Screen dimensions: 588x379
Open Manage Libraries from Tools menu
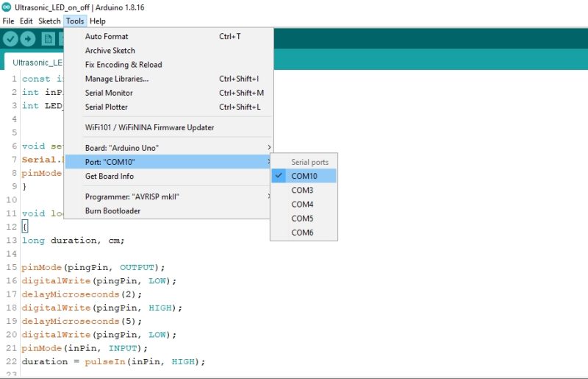pyautogui.click(x=117, y=79)
